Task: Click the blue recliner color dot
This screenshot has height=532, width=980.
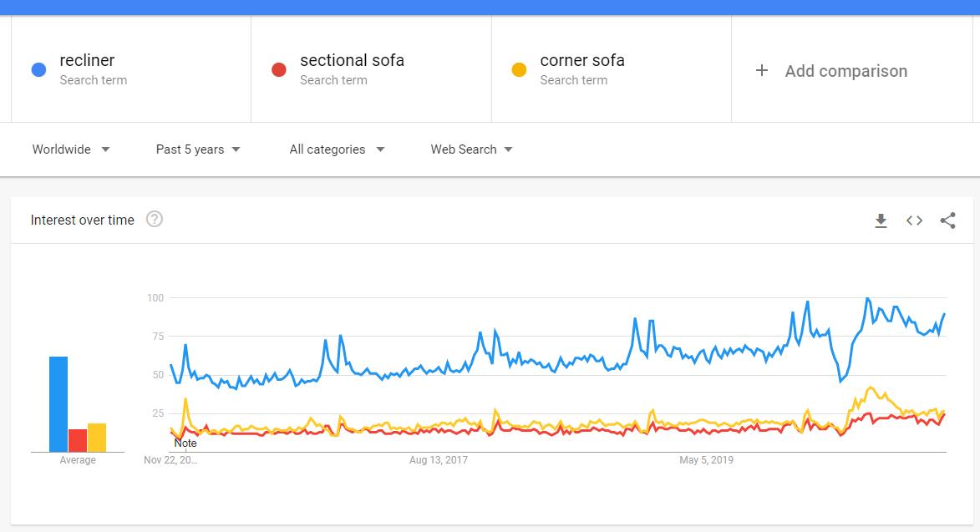Action: tap(38, 70)
